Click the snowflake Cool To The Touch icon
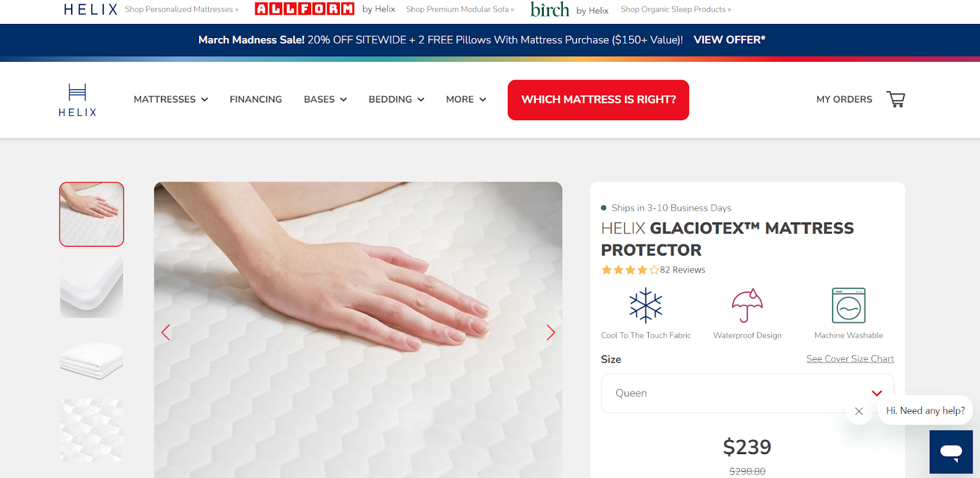980x478 pixels. point(646,305)
